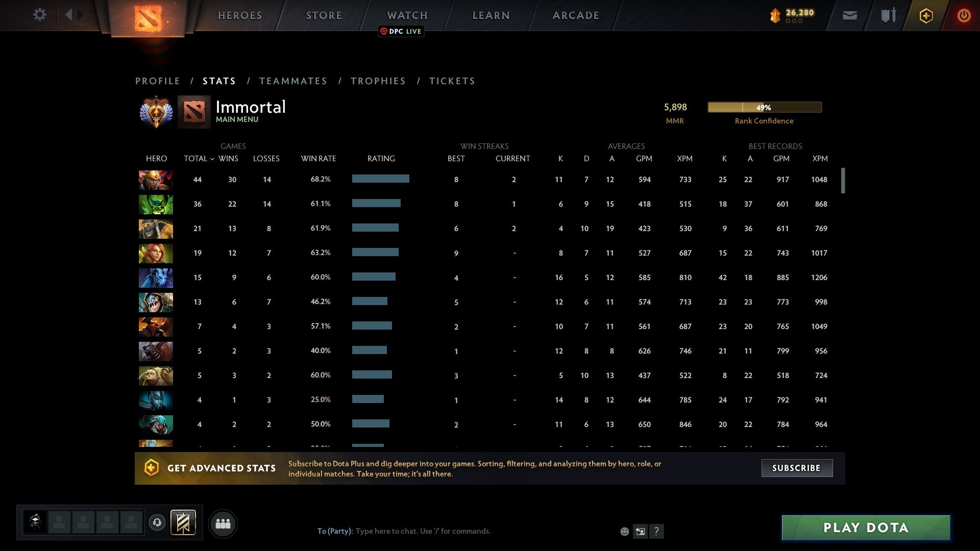Image resolution: width=980 pixels, height=551 pixels.
Task: Switch to the PROFILE tab
Action: point(157,81)
